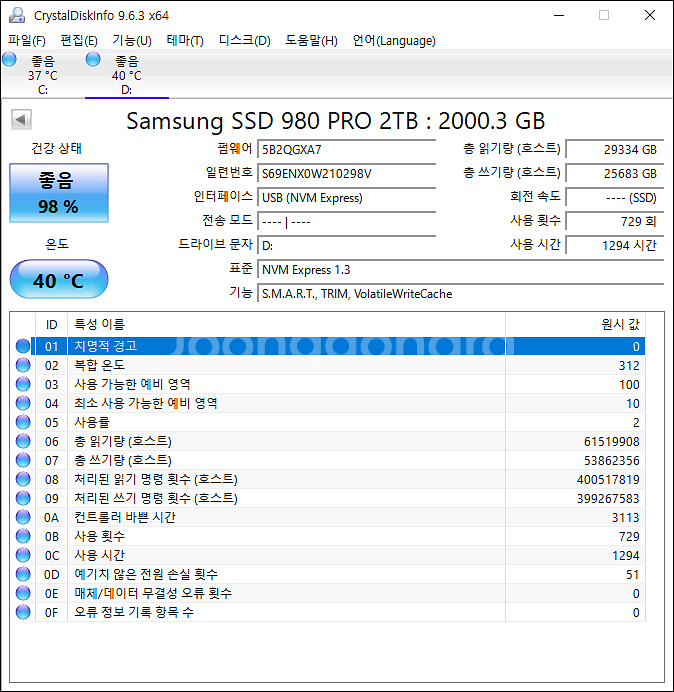Click the firmware field 5B2QGXA7
Screen dimensions: 674x692
pyautogui.click(x=347, y=150)
